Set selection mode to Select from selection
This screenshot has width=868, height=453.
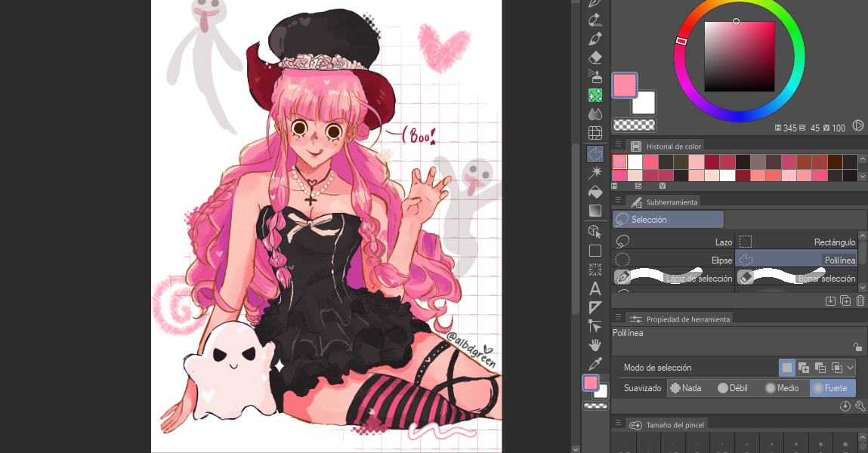click(837, 368)
